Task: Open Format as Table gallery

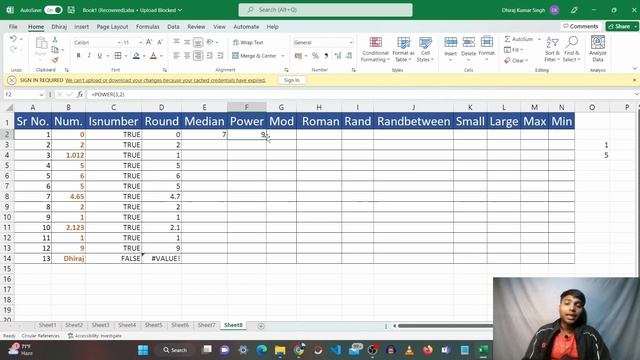Action: (403, 49)
